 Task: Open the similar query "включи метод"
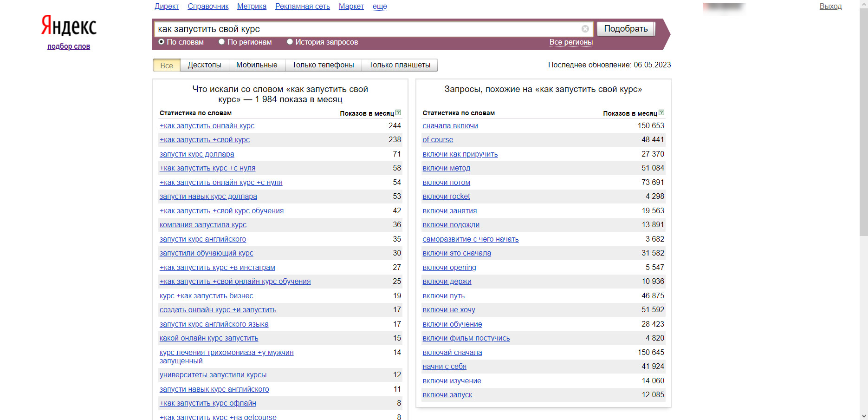[447, 168]
